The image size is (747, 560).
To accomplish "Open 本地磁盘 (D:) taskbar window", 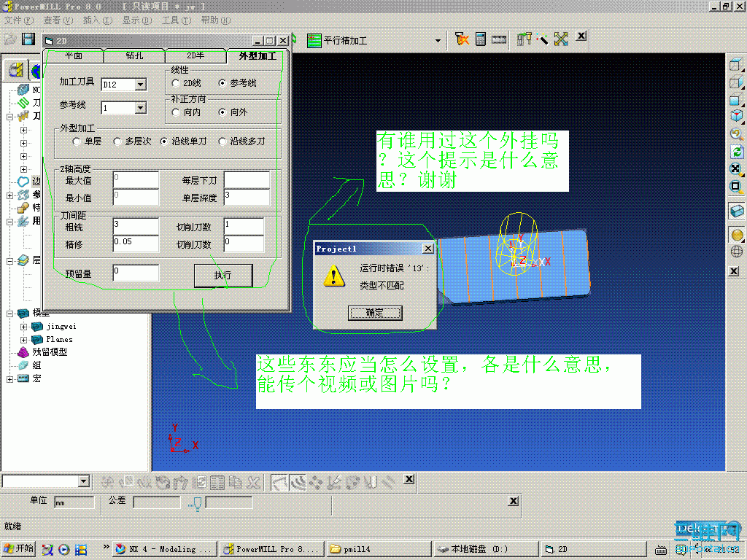I will [486, 549].
